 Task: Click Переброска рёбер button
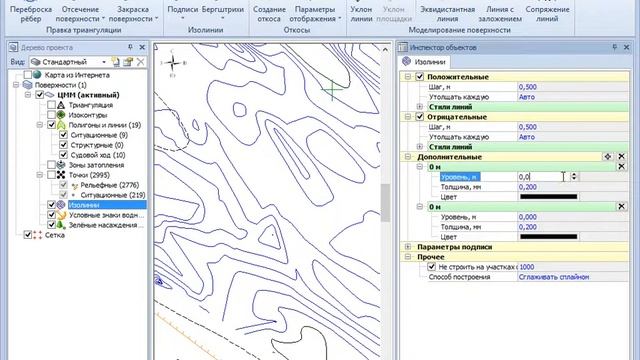coord(31,14)
